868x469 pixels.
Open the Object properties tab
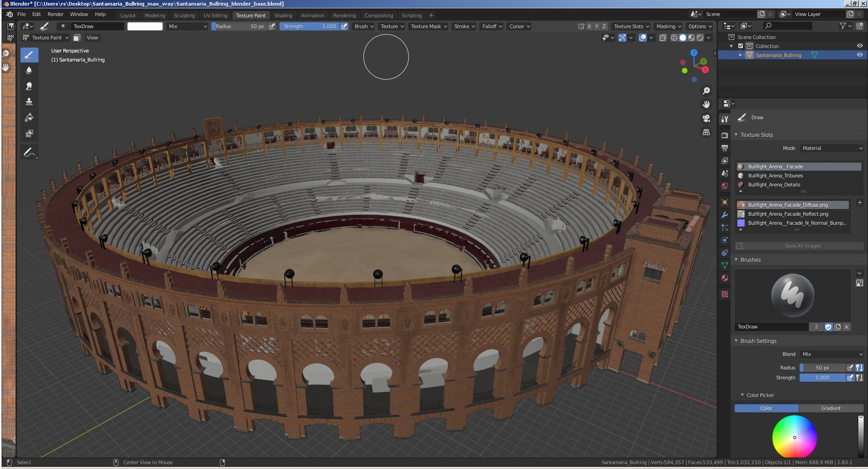tap(725, 202)
